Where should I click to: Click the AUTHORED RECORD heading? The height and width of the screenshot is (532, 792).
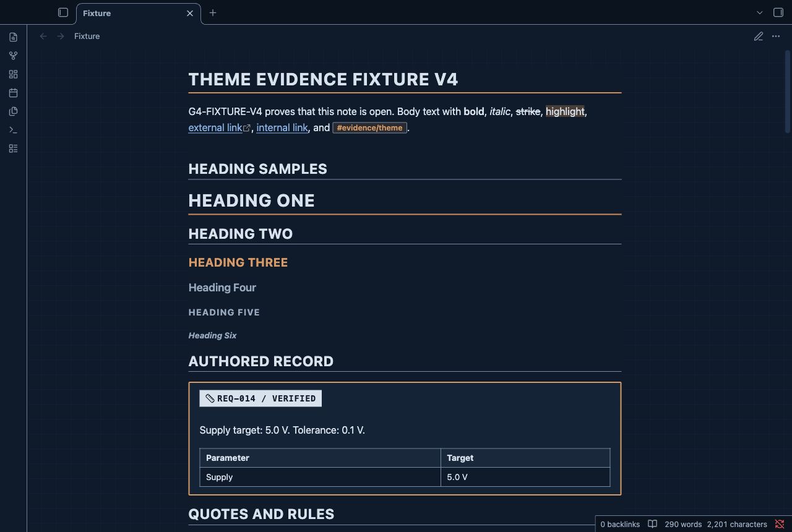click(260, 361)
